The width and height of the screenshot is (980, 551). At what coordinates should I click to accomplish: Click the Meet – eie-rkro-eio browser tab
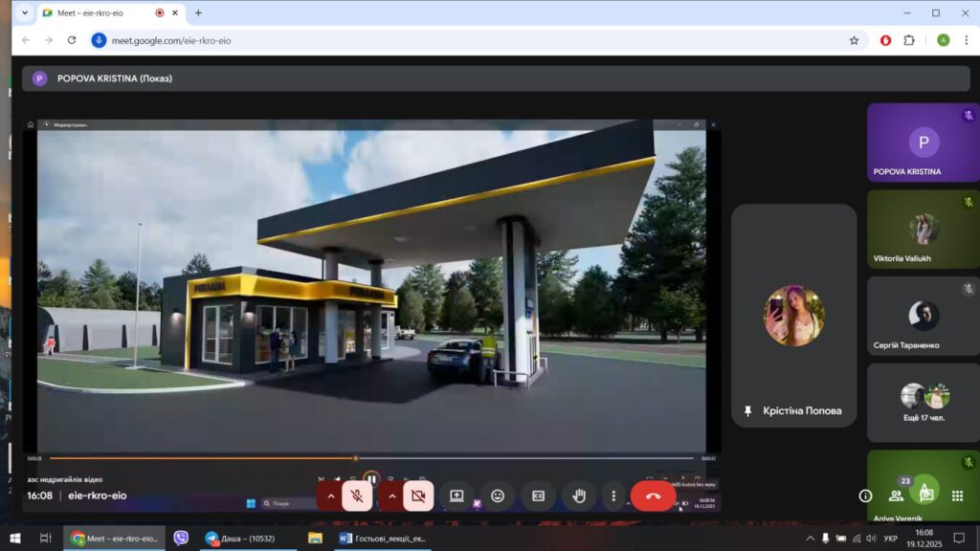(96, 13)
